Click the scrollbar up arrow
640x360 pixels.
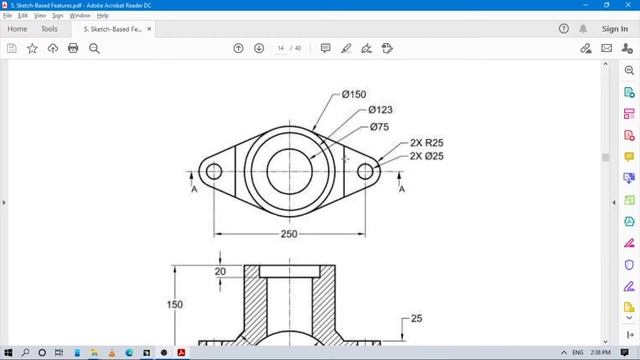coord(605,64)
